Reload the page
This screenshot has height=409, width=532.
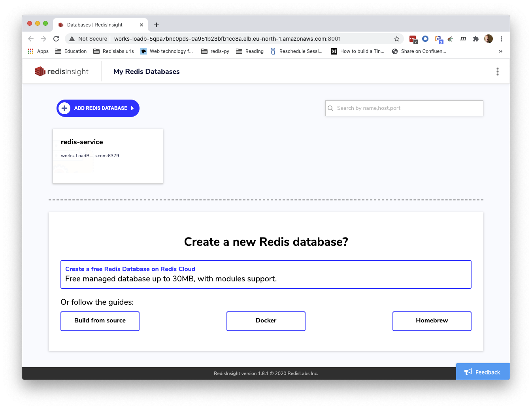[56, 39]
